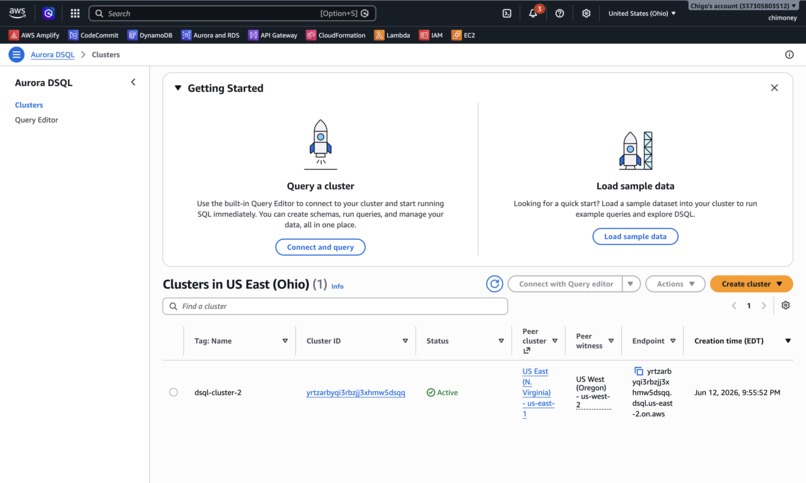Expand the Create cluster dropdown arrow
Image resolution: width=806 pixels, height=483 pixels.
(779, 284)
